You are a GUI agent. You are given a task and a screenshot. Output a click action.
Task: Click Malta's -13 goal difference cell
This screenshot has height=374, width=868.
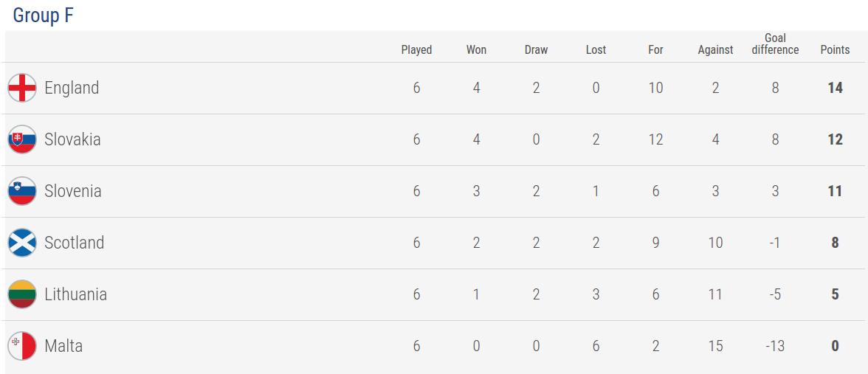coord(775,346)
